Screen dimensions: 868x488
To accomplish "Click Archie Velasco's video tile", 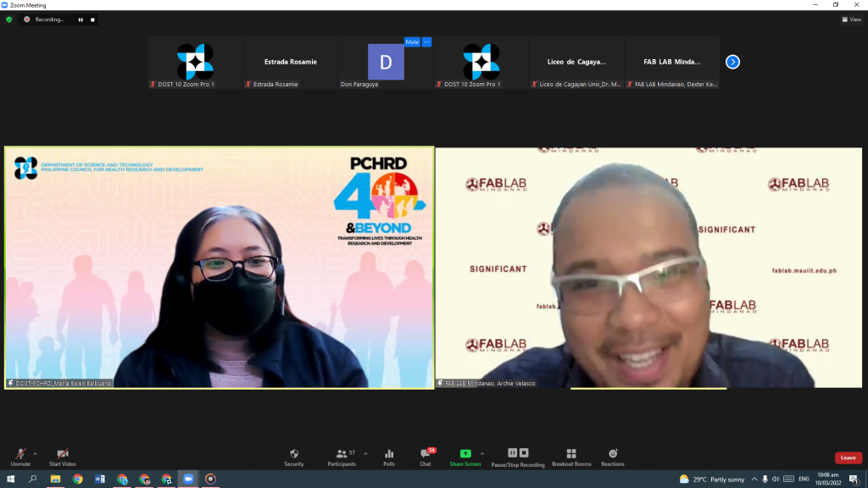I will [x=648, y=267].
